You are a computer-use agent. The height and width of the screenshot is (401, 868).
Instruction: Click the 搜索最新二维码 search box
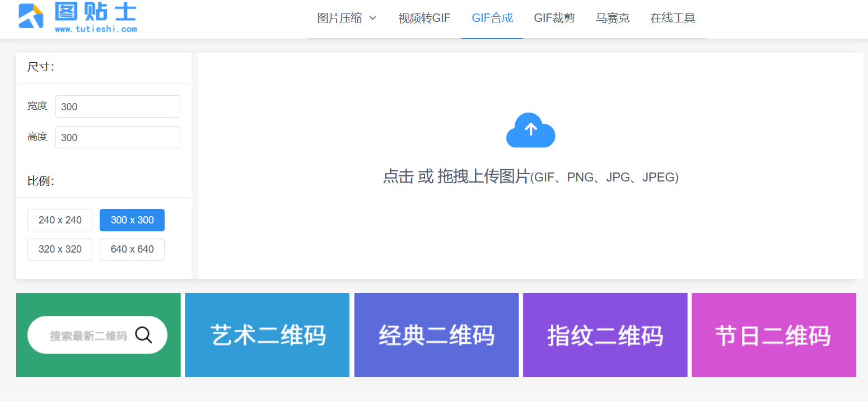click(x=88, y=335)
